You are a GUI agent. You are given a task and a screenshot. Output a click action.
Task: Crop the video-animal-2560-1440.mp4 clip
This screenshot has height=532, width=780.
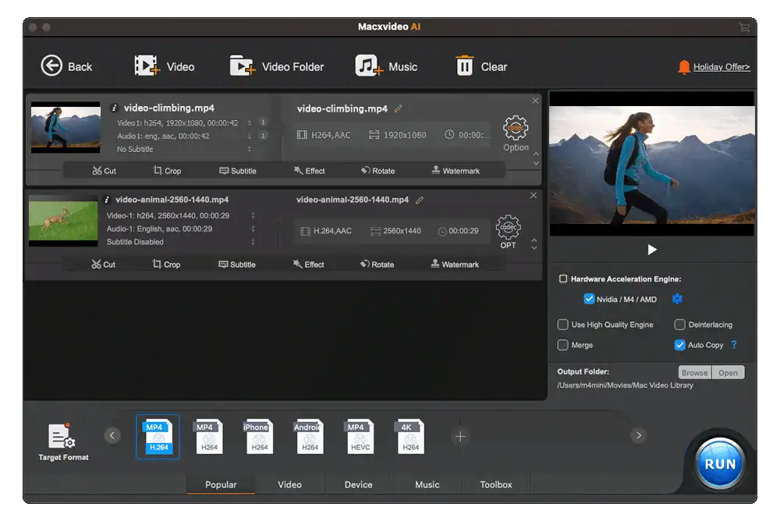(x=166, y=264)
